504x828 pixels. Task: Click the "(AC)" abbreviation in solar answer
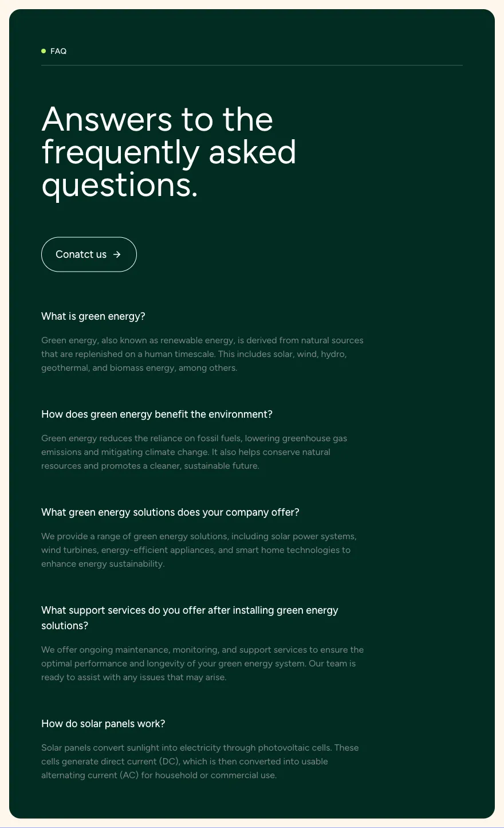(129, 775)
